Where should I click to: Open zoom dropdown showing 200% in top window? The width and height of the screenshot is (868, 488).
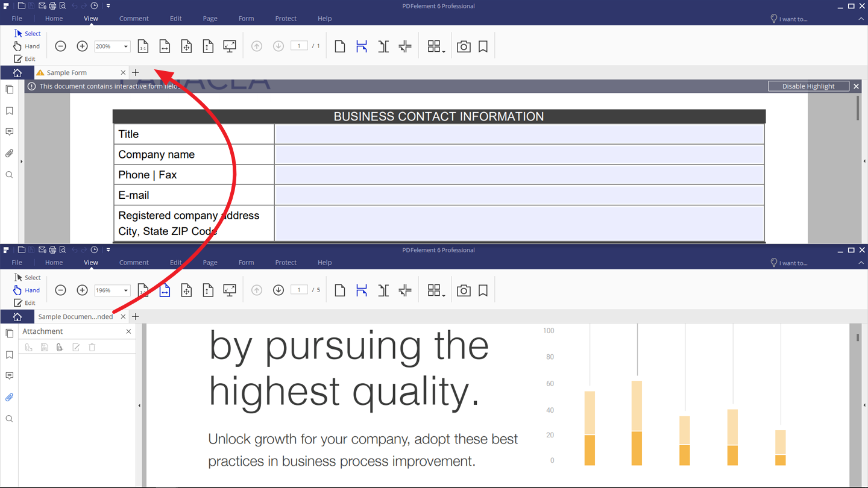point(125,46)
